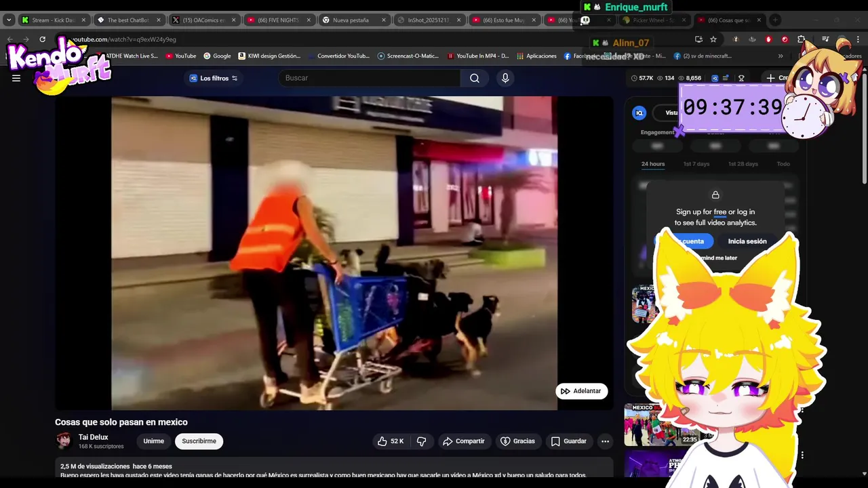Click the Gracias super thanks button

coord(517,441)
